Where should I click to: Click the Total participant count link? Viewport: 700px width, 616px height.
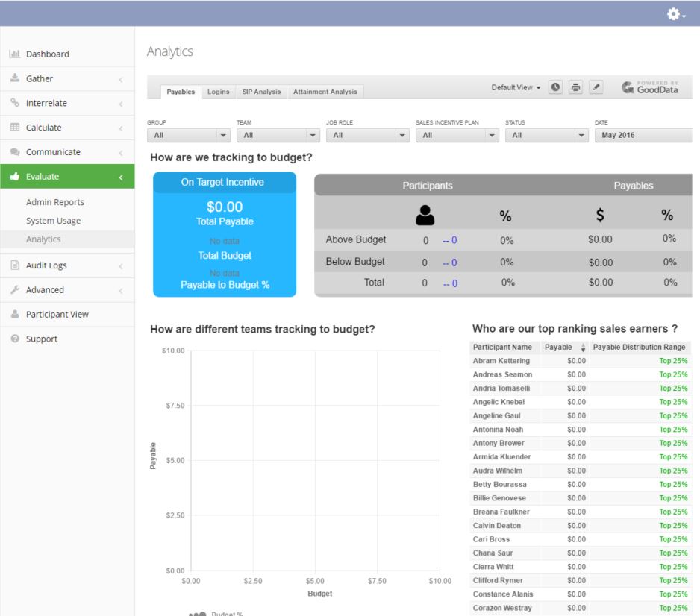pyautogui.click(x=450, y=283)
